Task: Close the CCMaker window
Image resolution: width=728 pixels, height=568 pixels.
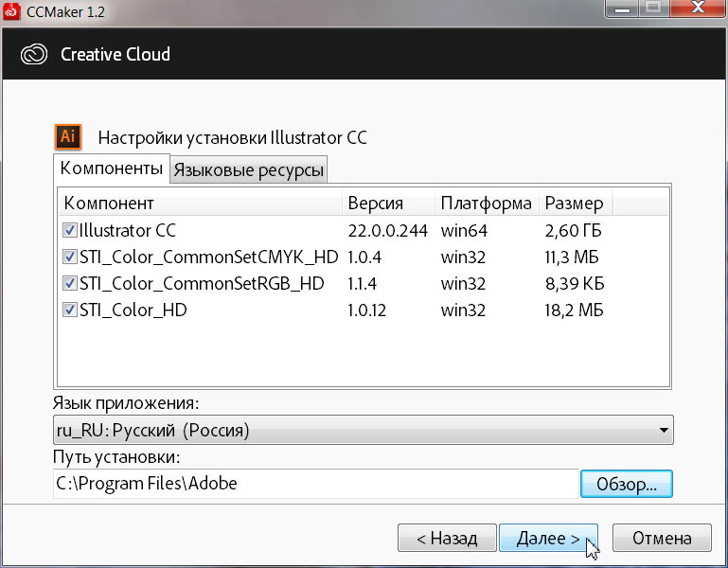Action: tap(698, 9)
